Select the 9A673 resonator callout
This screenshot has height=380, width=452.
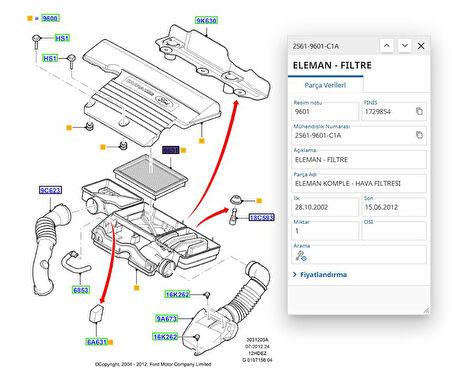[166, 319]
